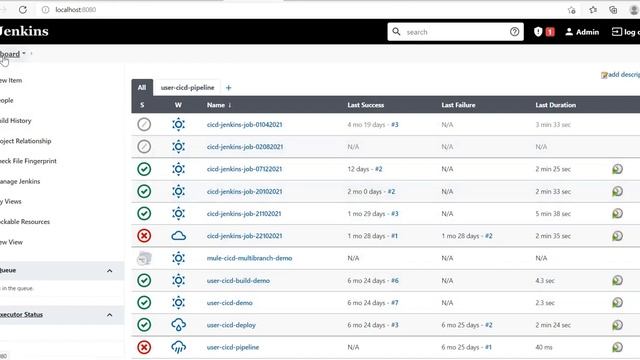Schedule a build for user-cicd-deploy
Image resolution: width=640 pixels, height=360 pixels.
tap(617, 325)
